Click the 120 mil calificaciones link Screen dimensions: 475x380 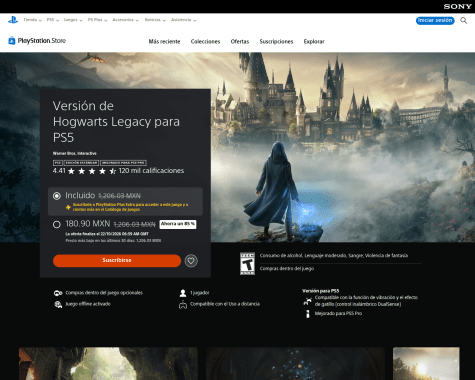point(151,171)
